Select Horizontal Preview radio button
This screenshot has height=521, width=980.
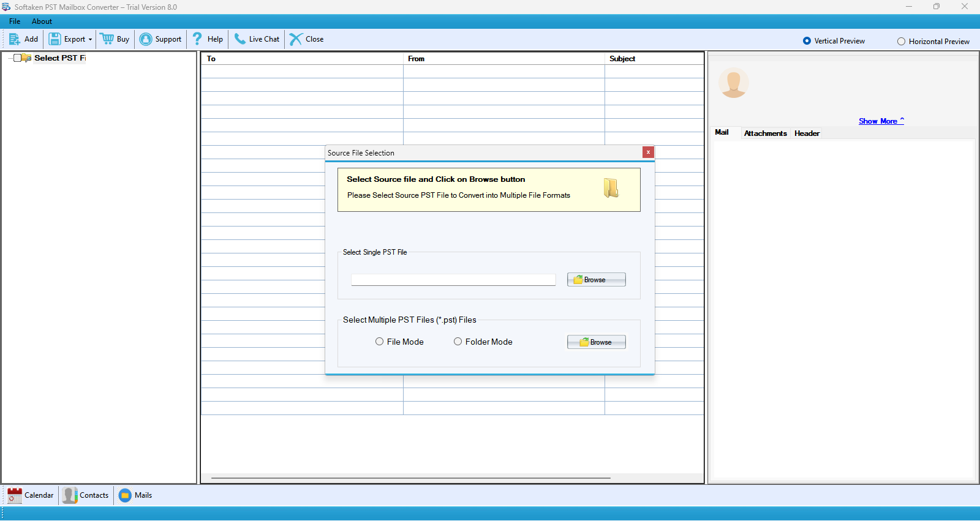click(x=901, y=42)
